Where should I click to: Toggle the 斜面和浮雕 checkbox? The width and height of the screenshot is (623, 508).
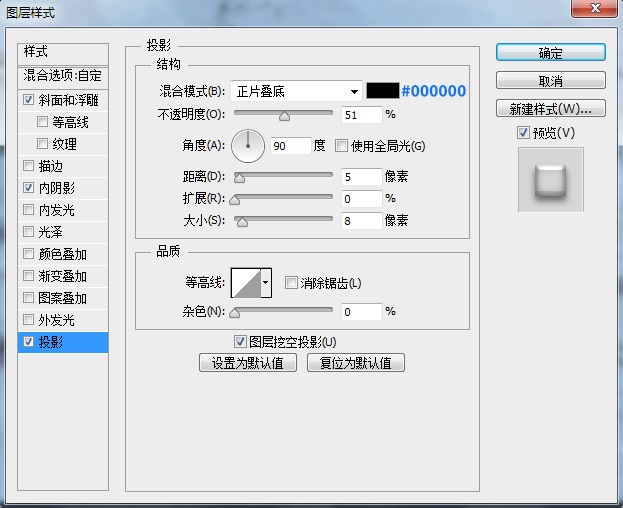(28, 99)
